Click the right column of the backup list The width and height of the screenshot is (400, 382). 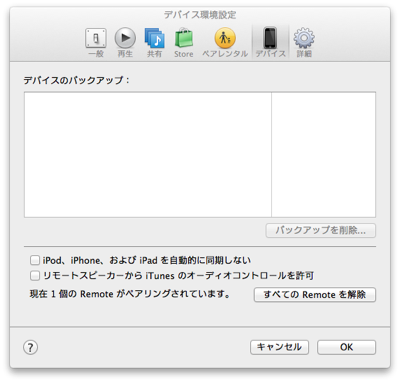323,155
